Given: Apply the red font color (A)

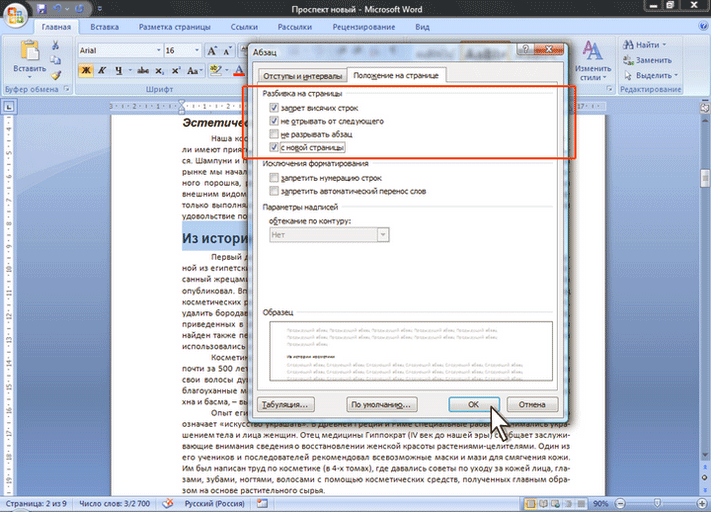Looking at the screenshot, I should [x=239, y=70].
